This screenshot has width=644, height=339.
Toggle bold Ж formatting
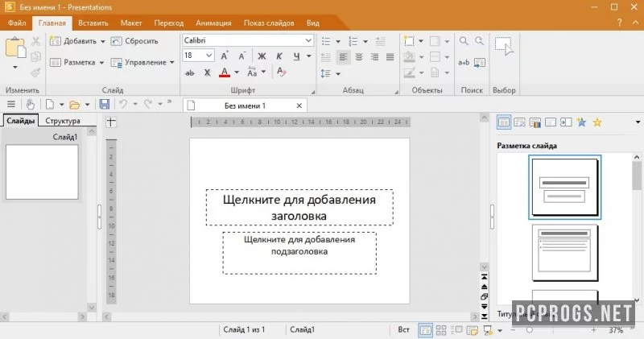click(262, 56)
